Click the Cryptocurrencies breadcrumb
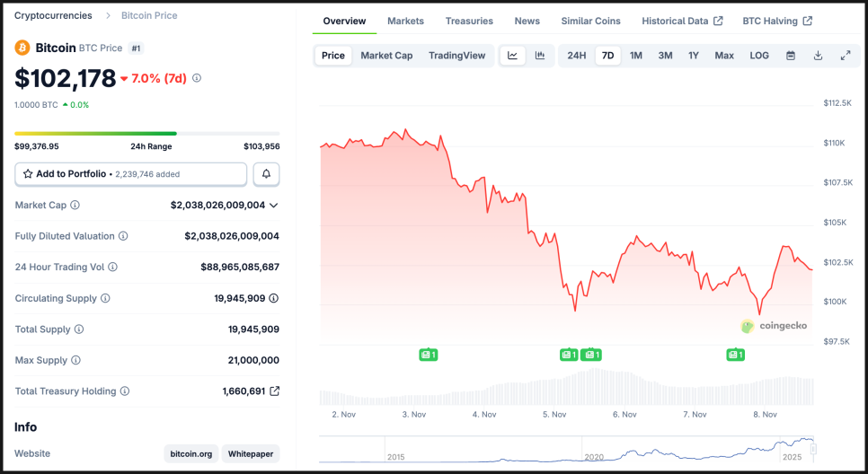 [53, 15]
